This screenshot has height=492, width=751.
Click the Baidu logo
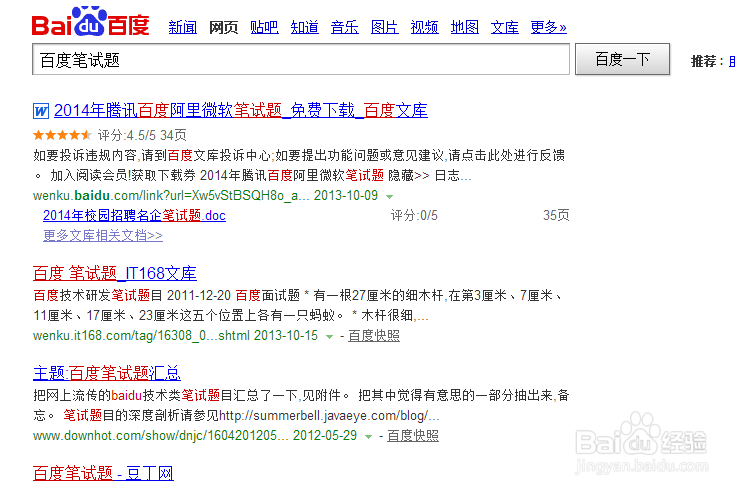coord(90,22)
